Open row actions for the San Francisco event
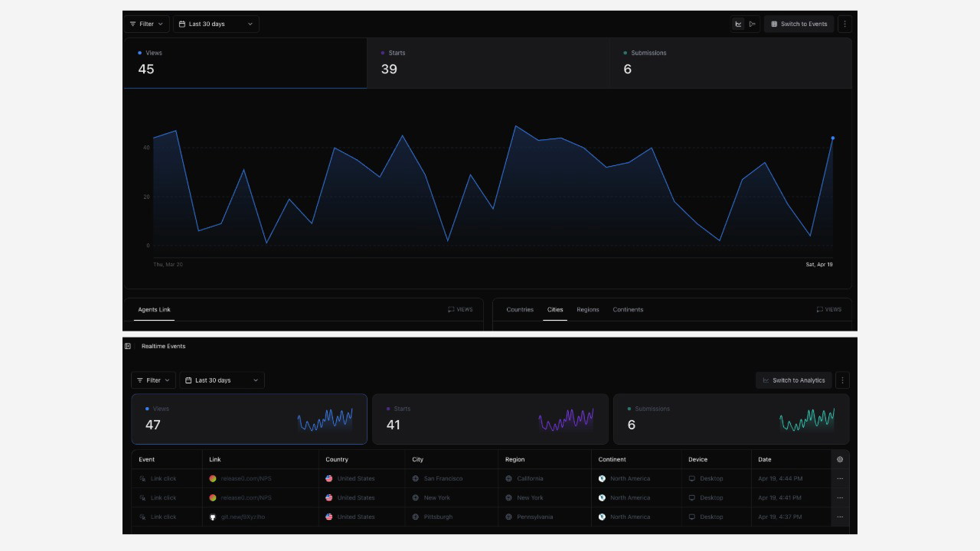The height and width of the screenshot is (551, 980). tap(840, 478)
